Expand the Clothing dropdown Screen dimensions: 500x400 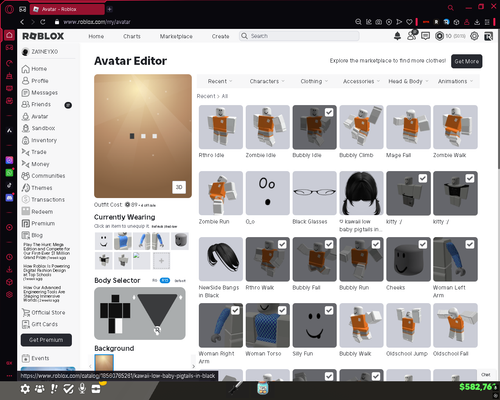314,81
